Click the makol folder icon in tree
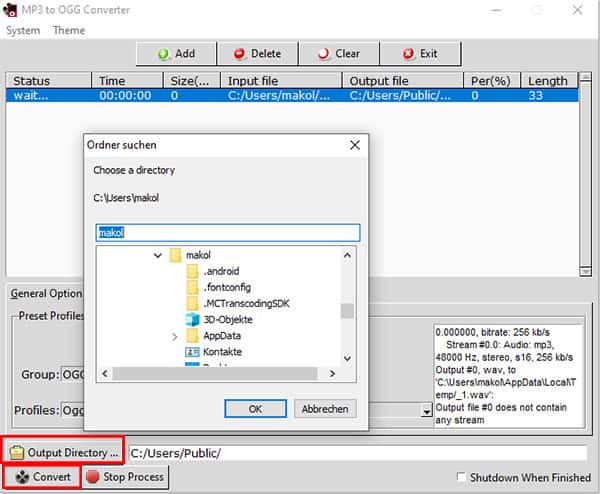The height and width of the screenshot is (494, 600). 175,255
